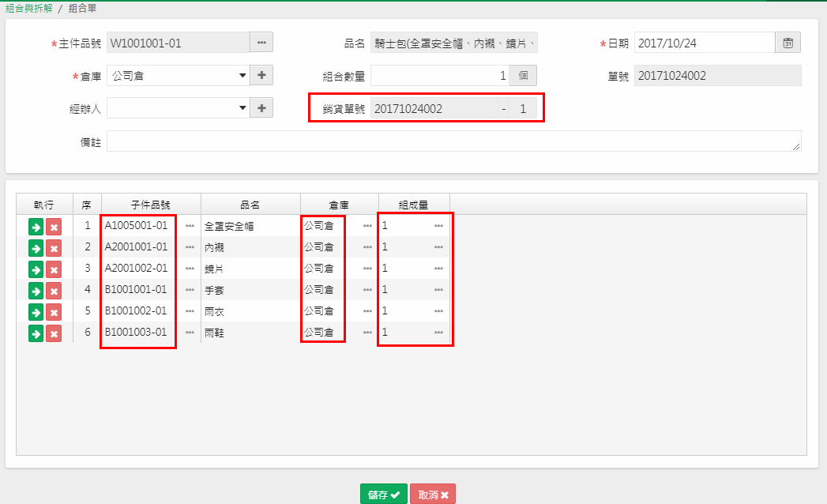Open 組成量 ellipsis in 全罩安全帽 row
827x504 pixels.
pyautogui.click(x=439, y=226)
